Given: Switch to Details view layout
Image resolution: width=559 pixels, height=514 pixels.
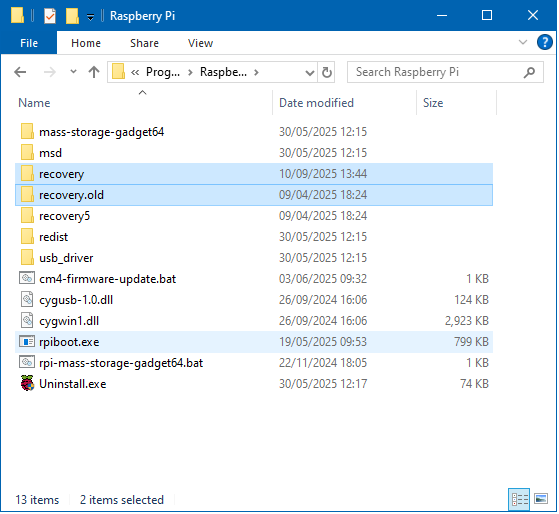Looking at the screenshot, I should [519, 499].
